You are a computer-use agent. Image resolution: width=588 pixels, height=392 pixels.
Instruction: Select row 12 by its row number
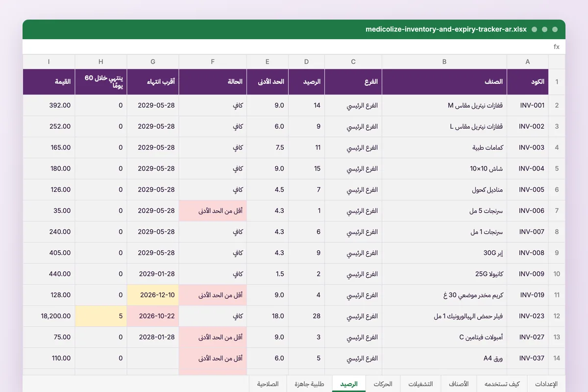557,316
